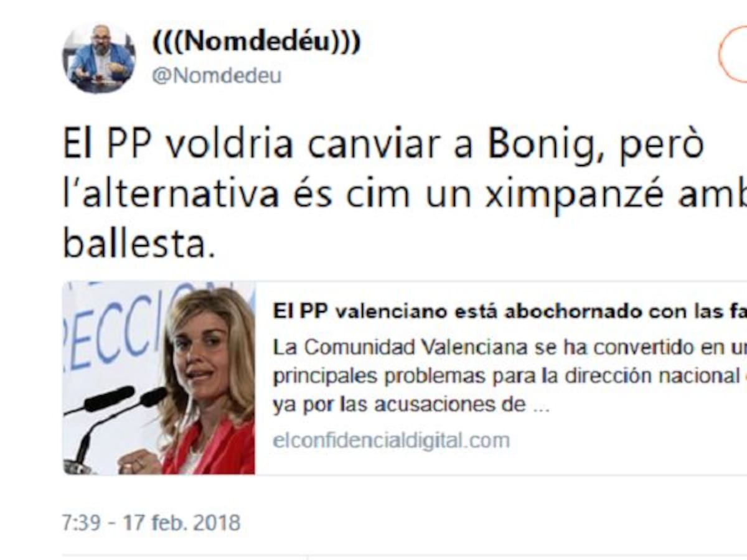Click the "7:39 - 17 feb. 2018" timestamp
747x560 pixels.
[151, 522]
